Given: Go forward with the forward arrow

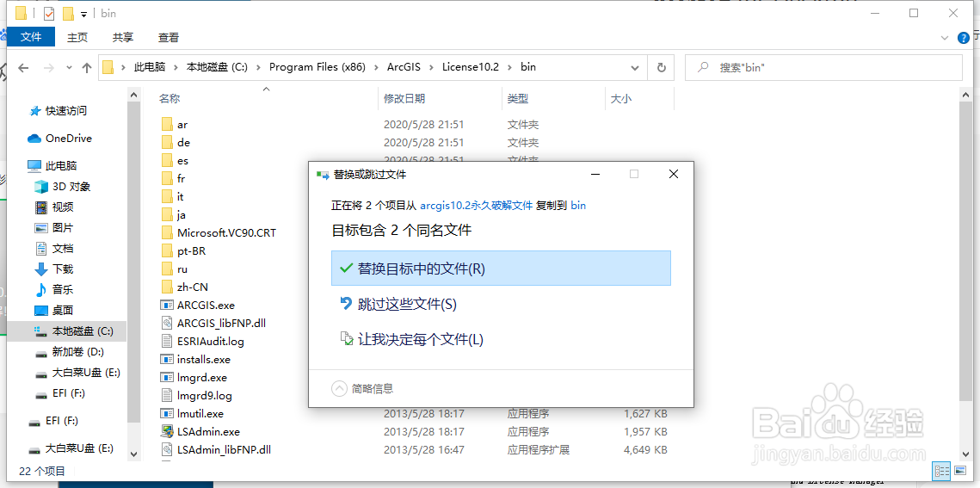Looking at the screenshot, I should 50,67.
